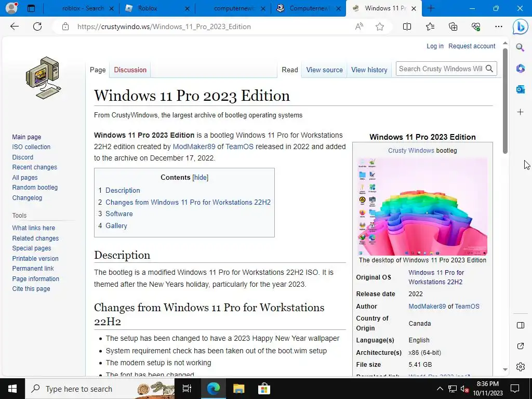Image resolution: width=532 pixels, height=399 pixels.
Task: Open Windows 11 Pro for Workstations 22H2 infobox link
Action: point(436,277)
